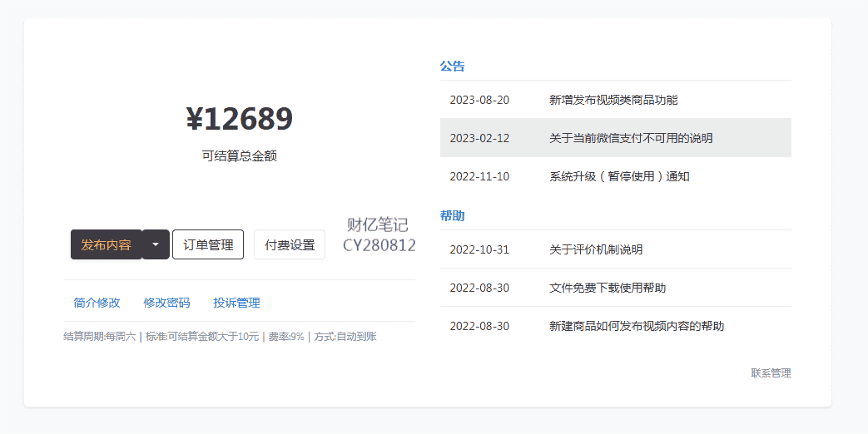The width and height of the screenshot is (868, 434).
Task: Click the 可结算总金额 label
Action: (x=239, y=155)
